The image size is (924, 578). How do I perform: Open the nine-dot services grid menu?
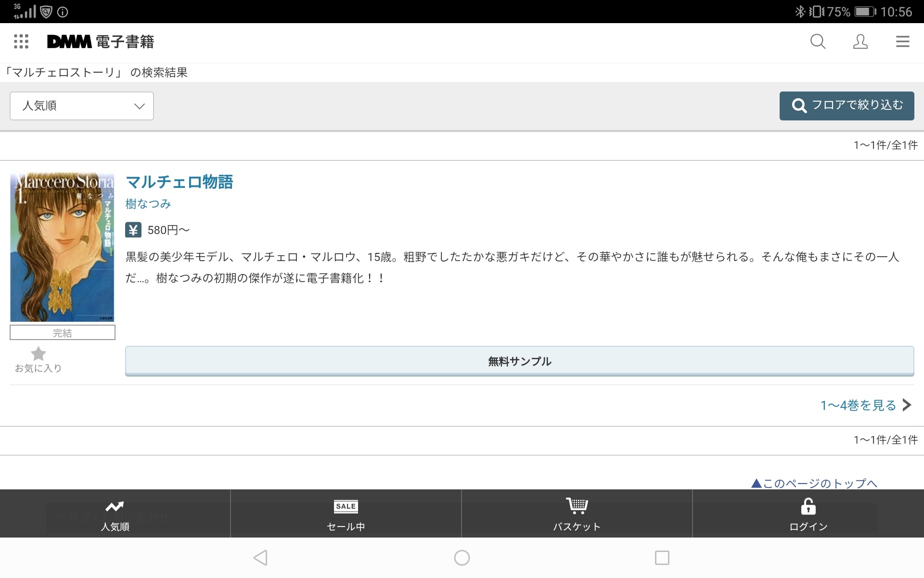(x=21, y=41)
